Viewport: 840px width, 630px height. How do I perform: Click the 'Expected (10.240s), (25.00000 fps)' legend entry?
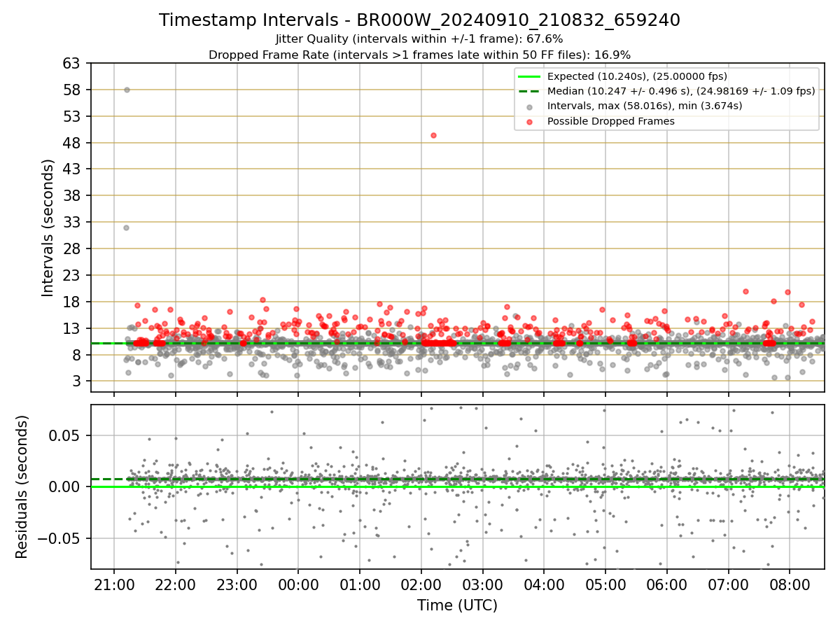pos(637,76)
